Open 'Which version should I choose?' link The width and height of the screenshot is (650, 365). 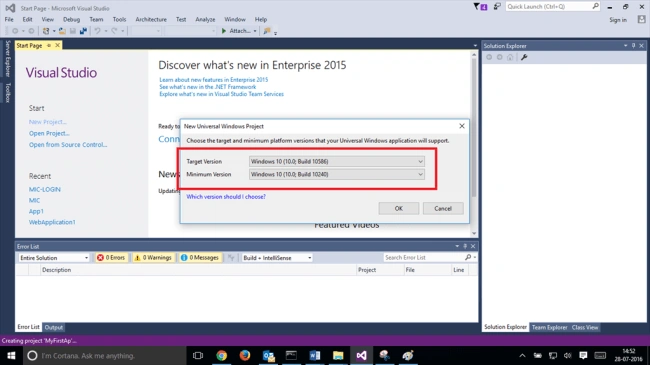click(226, 197)
